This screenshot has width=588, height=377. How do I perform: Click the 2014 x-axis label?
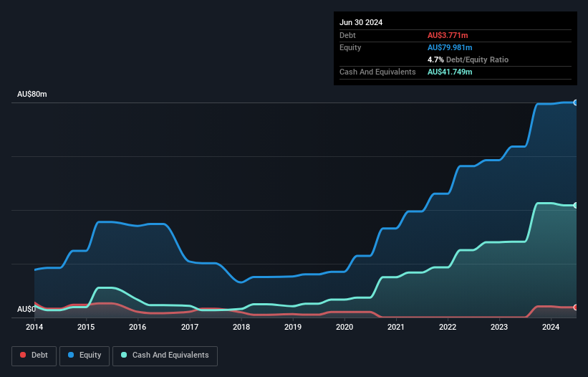click(34, 327)
